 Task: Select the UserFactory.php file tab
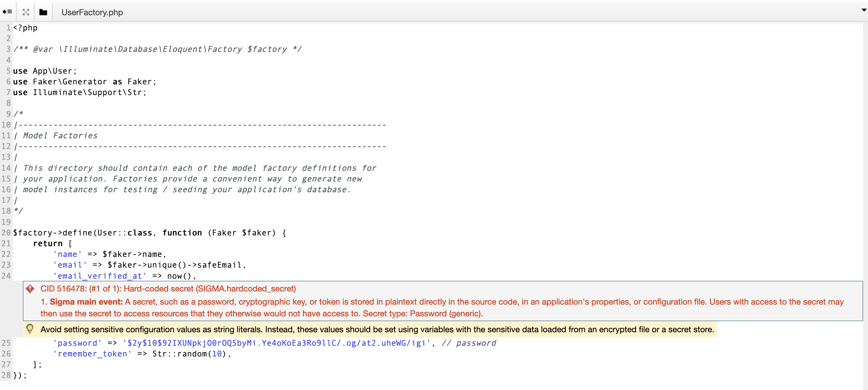[92, 12]
